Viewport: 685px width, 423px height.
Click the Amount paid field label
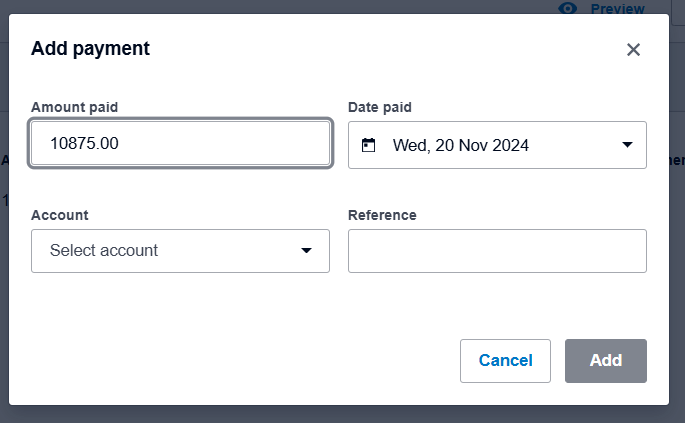82,107
